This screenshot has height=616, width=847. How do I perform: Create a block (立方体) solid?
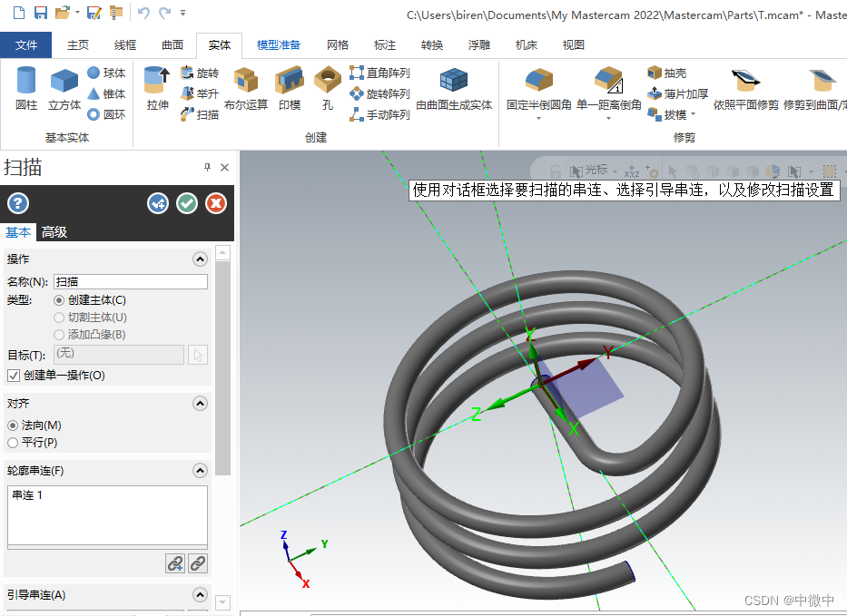pos(64,88)
